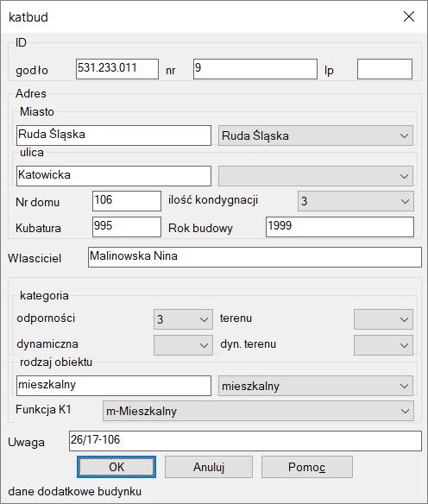This screenshot has width=428, height=504.
Task: Click the nr field containing 9
Action: point(255,69)
